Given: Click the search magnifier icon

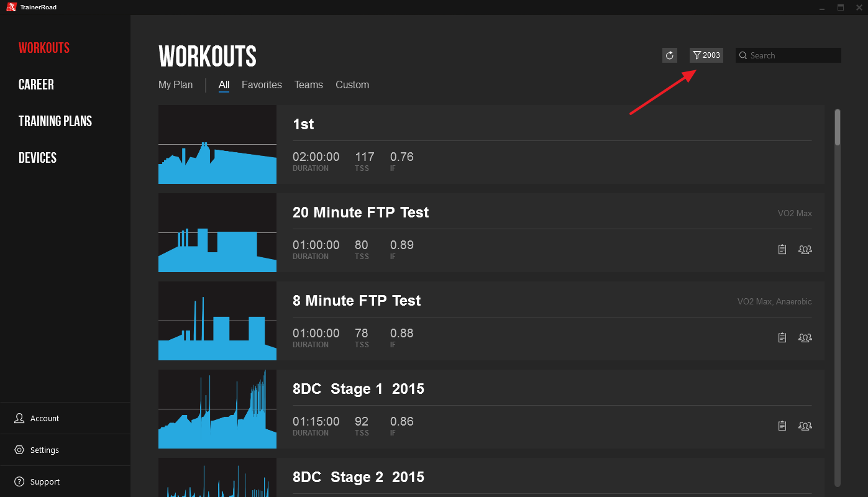Looking at the screenshot, I should click(x=743, y=55).
